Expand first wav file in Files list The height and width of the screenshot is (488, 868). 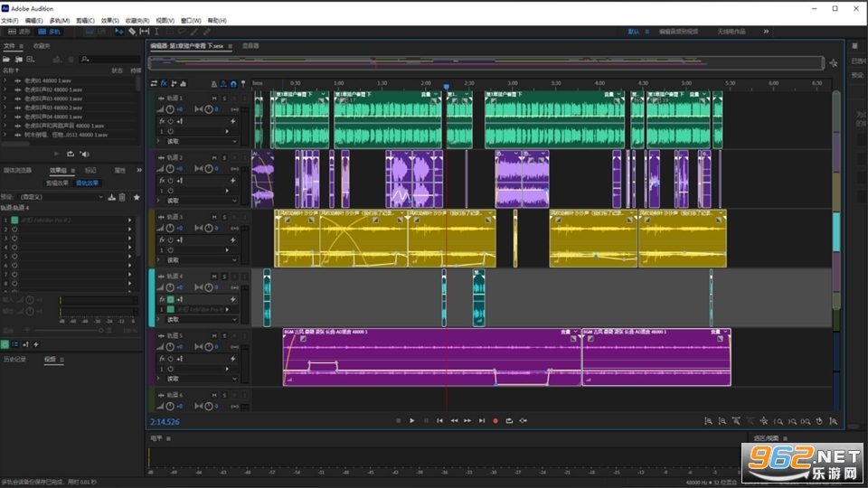pos(5,80)
